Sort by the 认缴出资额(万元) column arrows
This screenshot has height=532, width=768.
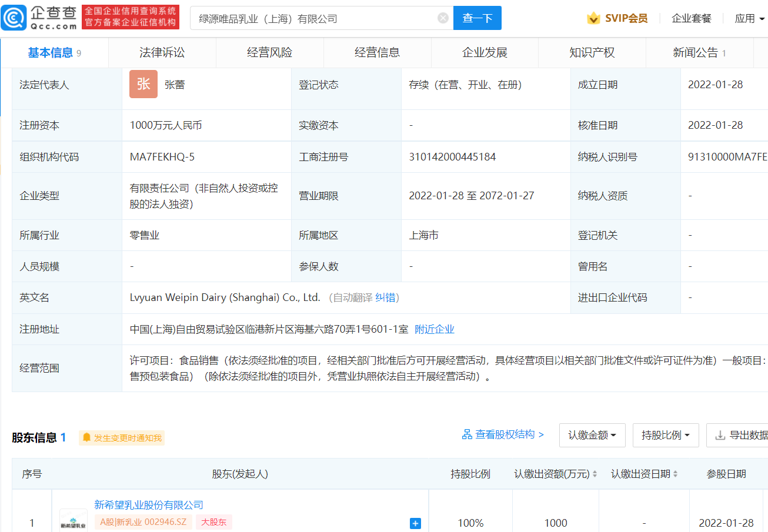pos(595,474)
